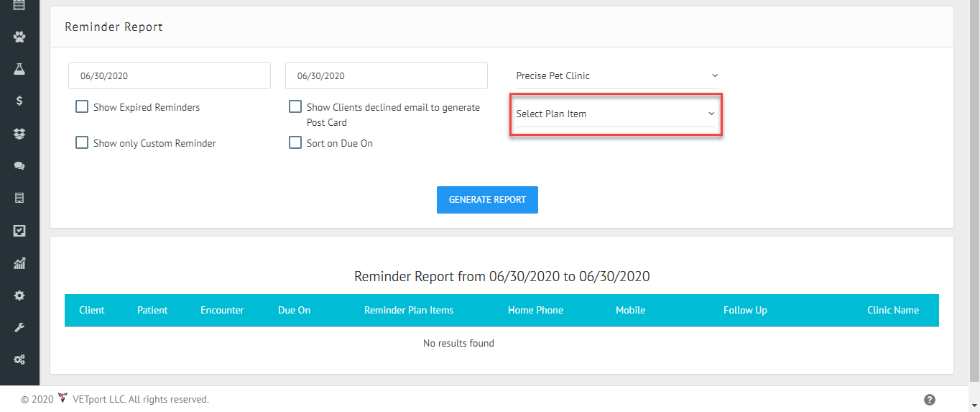Open the multiple gears configuration icon

click(x=19, y=360)
